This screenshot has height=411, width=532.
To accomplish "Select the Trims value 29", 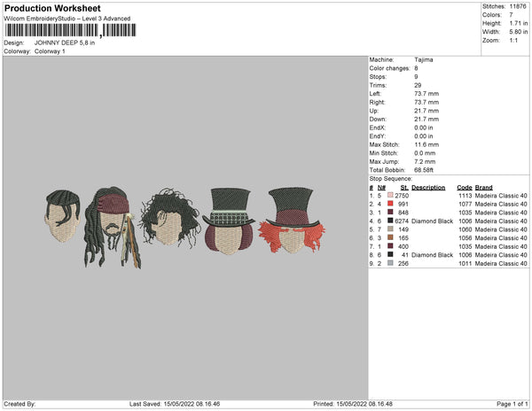I will tap(418, 85).
